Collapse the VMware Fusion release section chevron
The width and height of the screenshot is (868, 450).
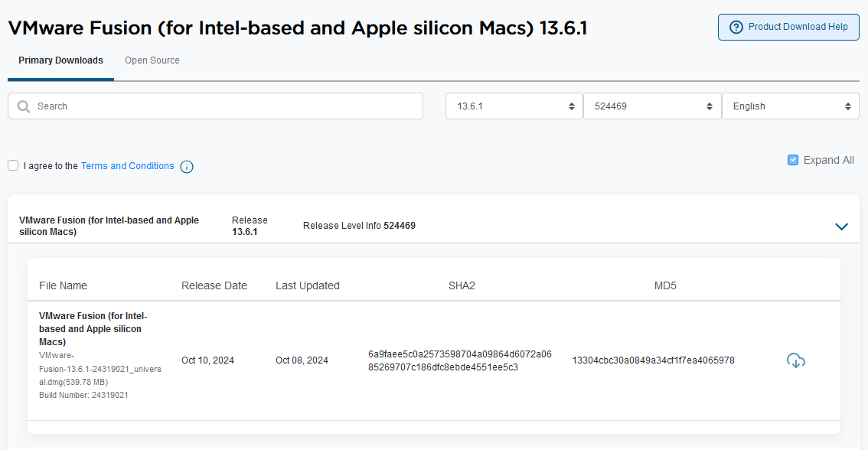click(841, 227)
